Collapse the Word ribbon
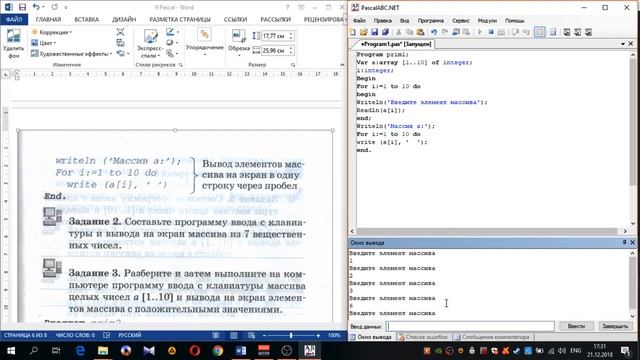640x360 pixels. [342, 65]
